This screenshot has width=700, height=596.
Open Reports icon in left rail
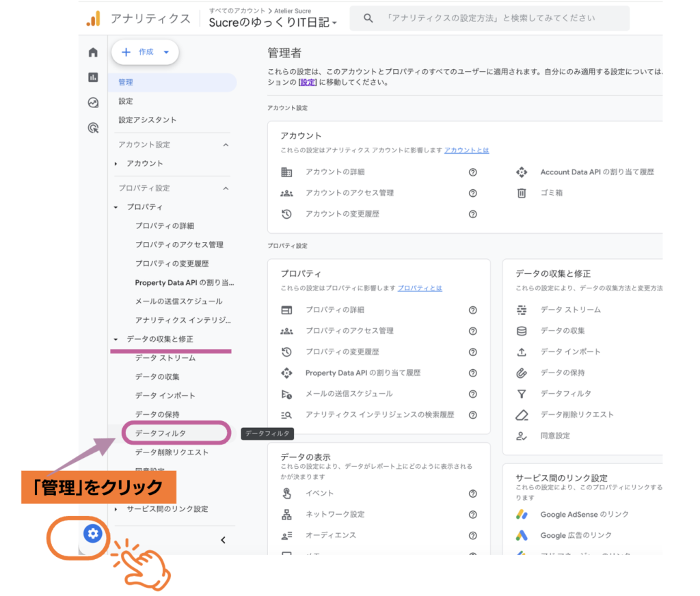pos(93,78)
